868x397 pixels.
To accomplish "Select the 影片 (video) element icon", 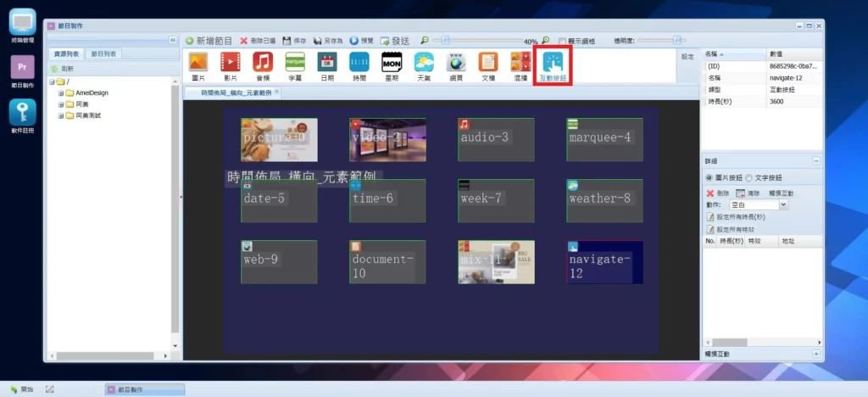I will pyautogui.click(x=230, y=65).
